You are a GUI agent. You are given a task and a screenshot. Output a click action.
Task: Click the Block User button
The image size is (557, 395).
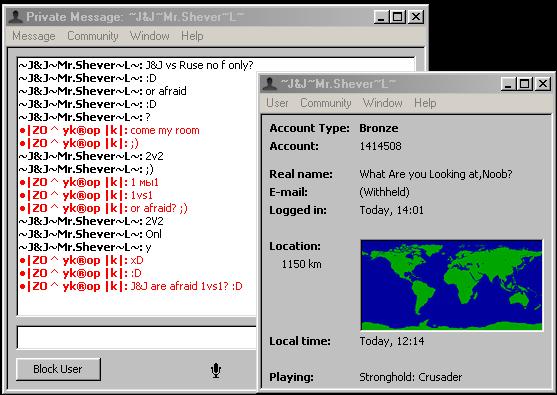click(x=58, y=369)
